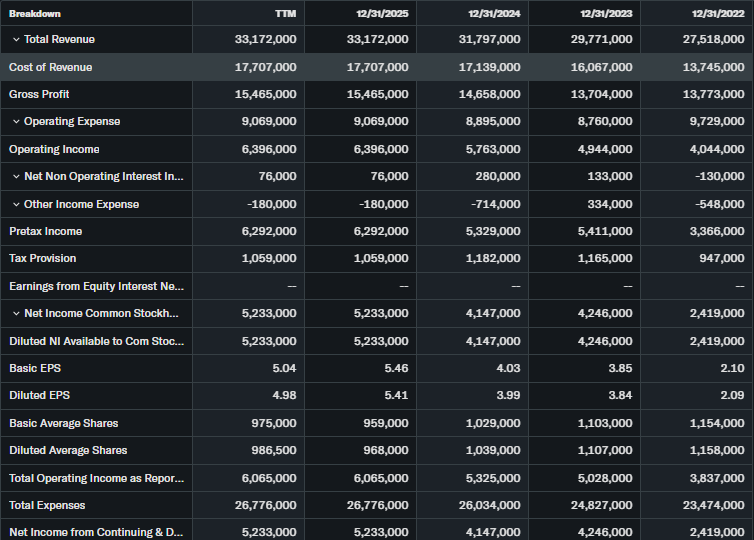
Task: Expand the Operating Expense chevron
Action: [16, 121]
